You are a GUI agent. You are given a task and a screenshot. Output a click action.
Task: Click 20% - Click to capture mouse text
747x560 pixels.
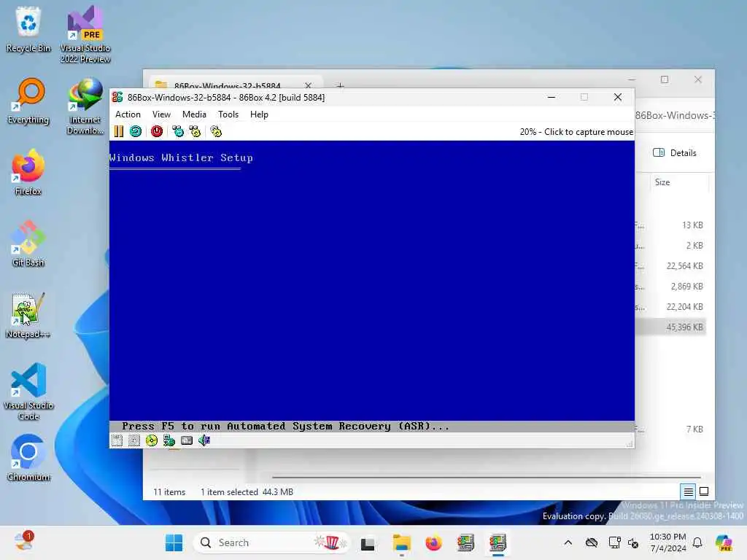(576, 132)
